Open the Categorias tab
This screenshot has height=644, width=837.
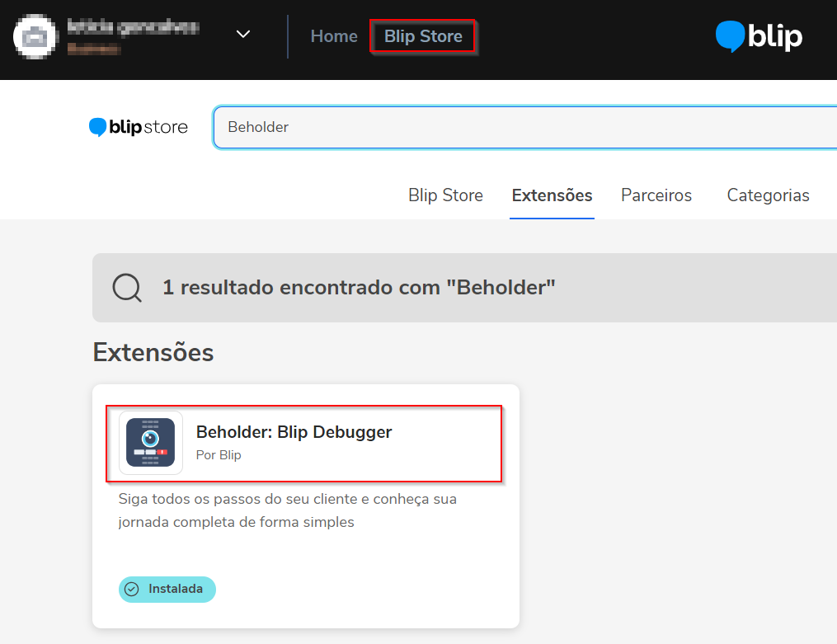pos(768,195)
